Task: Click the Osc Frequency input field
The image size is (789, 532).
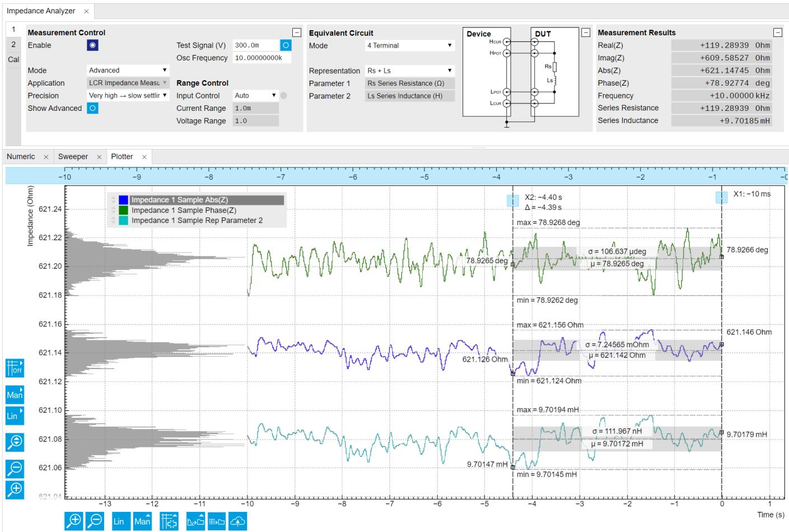Action: 261,58
